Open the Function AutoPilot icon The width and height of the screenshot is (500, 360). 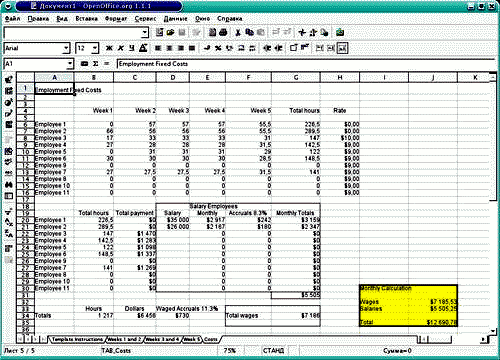click(x=85, y=64)
